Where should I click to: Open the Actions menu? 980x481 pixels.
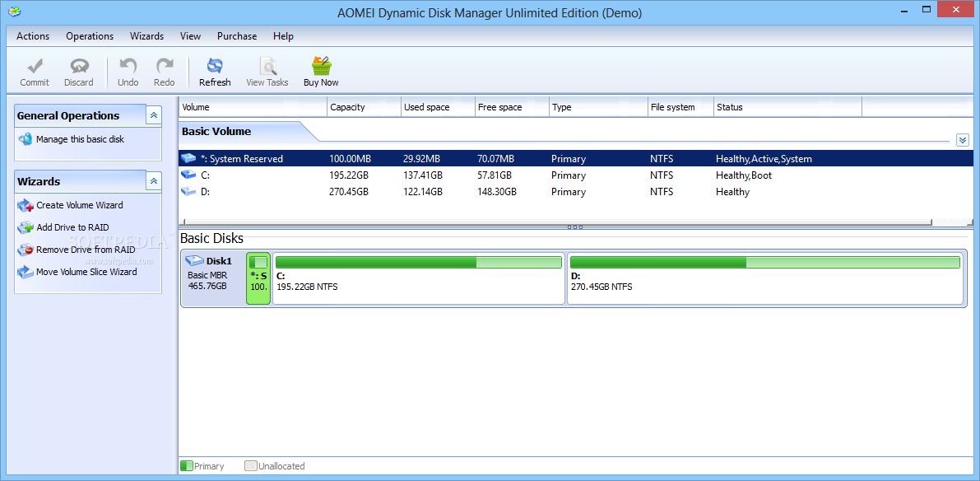coord(33,36)
